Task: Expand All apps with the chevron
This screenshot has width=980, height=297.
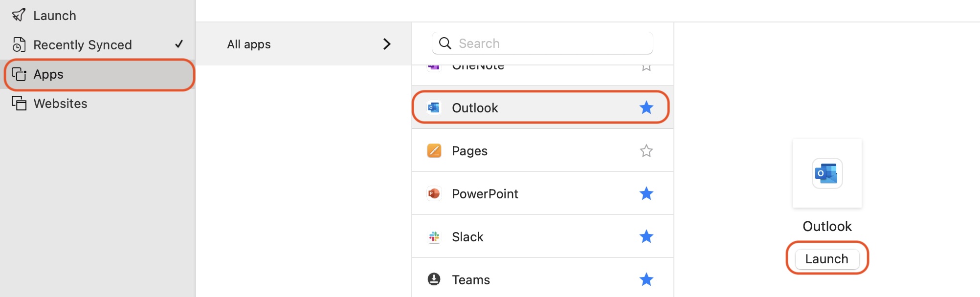Action: 387,44
